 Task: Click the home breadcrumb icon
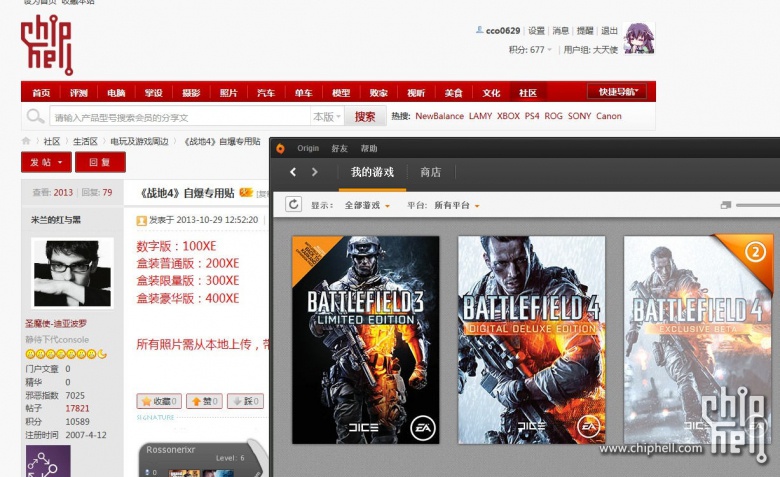tap(26, 141)
